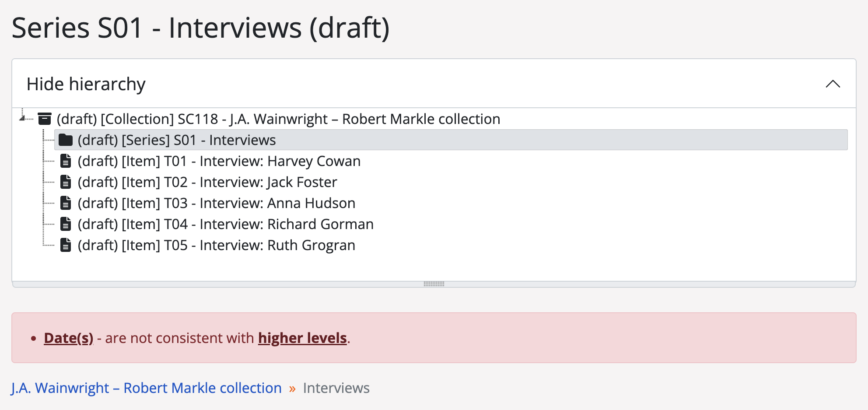868x410 pixels.
Task: Grab the hierarchy panel resize handle
Action: click(434, 284)
